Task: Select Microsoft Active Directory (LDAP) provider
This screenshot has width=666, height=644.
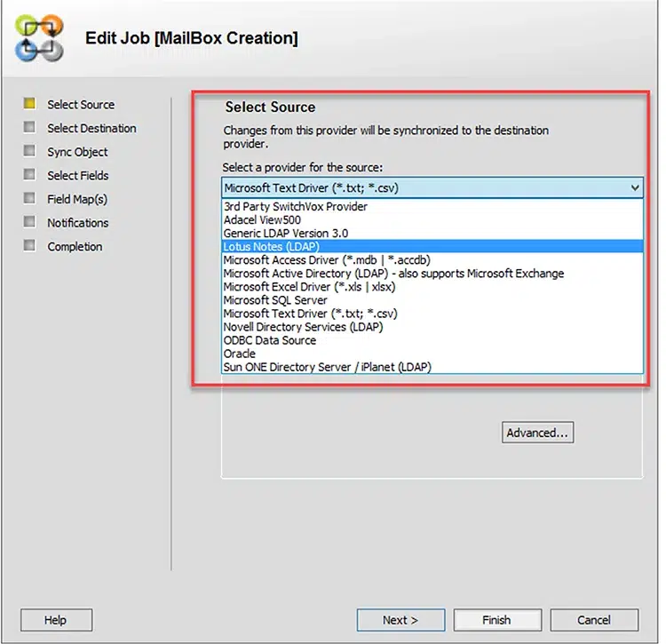Action: [432, 274]
